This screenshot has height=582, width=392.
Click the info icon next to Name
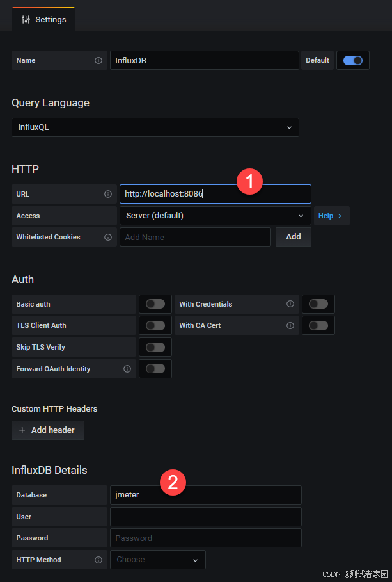pos(98,60)
